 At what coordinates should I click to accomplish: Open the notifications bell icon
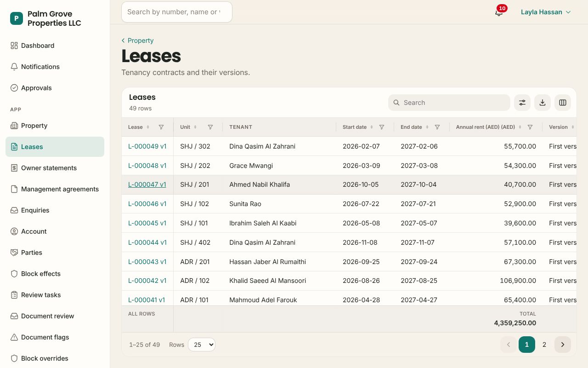point(499,12)
